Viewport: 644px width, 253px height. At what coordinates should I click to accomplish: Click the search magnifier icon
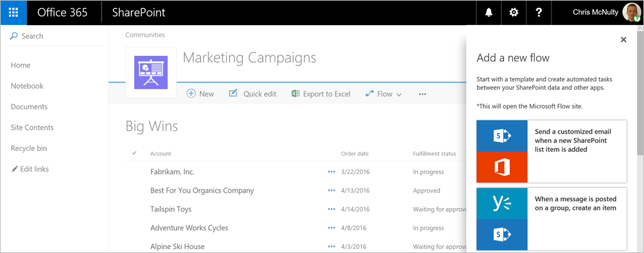click(14, 36)
